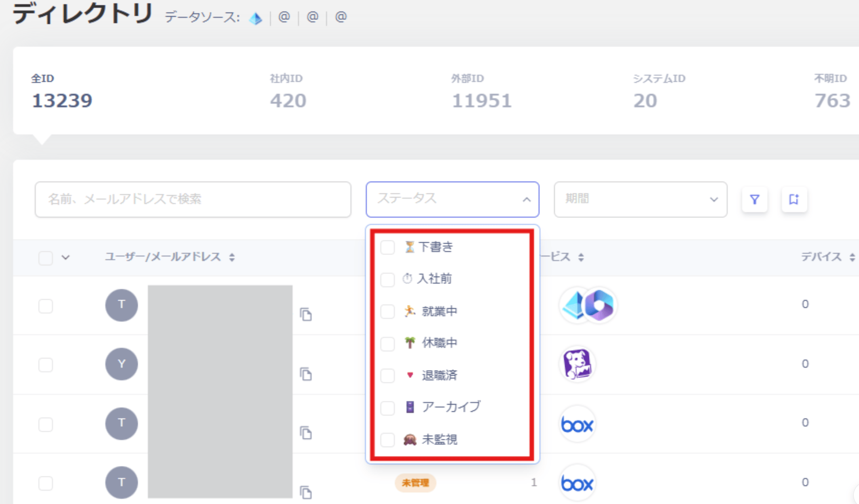Open the filter funnel icon

754,199
